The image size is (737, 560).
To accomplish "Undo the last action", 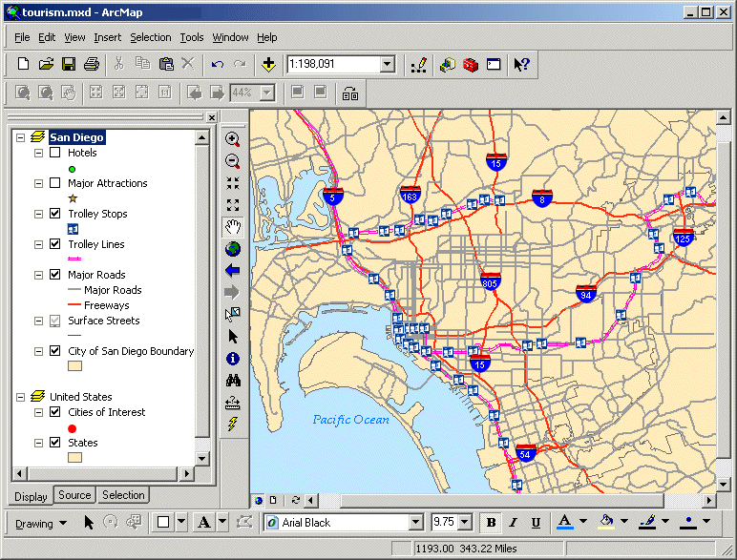I will [x=217, y=64].
